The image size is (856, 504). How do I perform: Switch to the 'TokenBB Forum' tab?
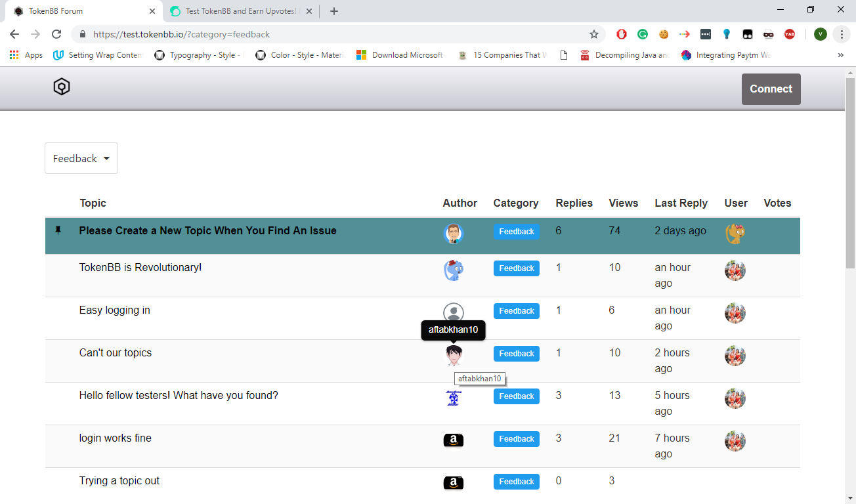(x=82, y=11)
